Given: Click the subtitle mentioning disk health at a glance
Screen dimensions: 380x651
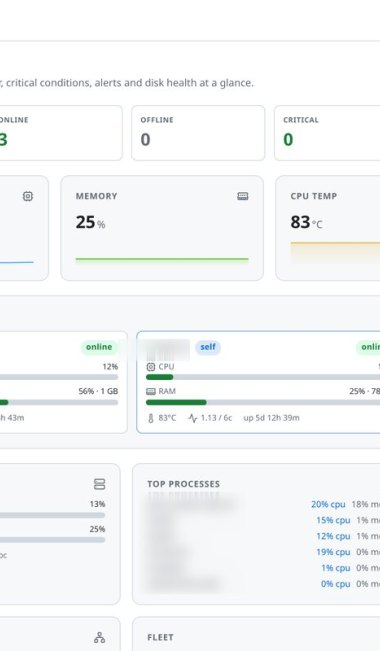Looking at the screenshot, I should point(127,83).
